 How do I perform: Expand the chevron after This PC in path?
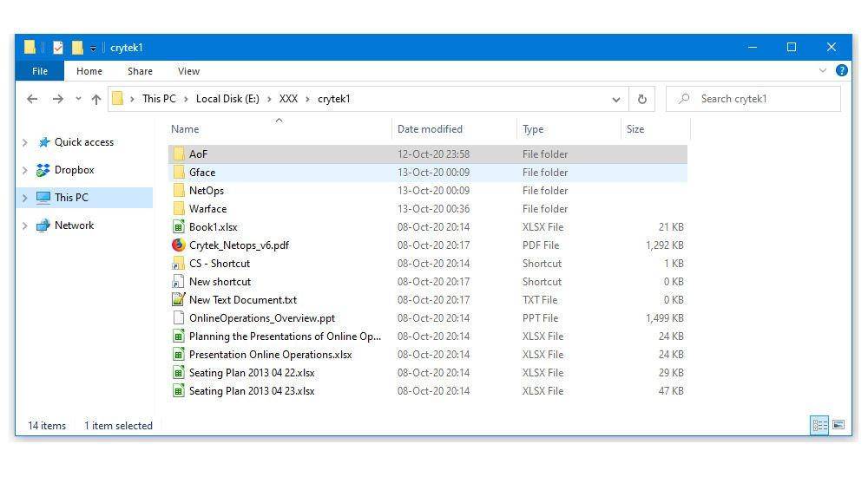tap(186, 99)
